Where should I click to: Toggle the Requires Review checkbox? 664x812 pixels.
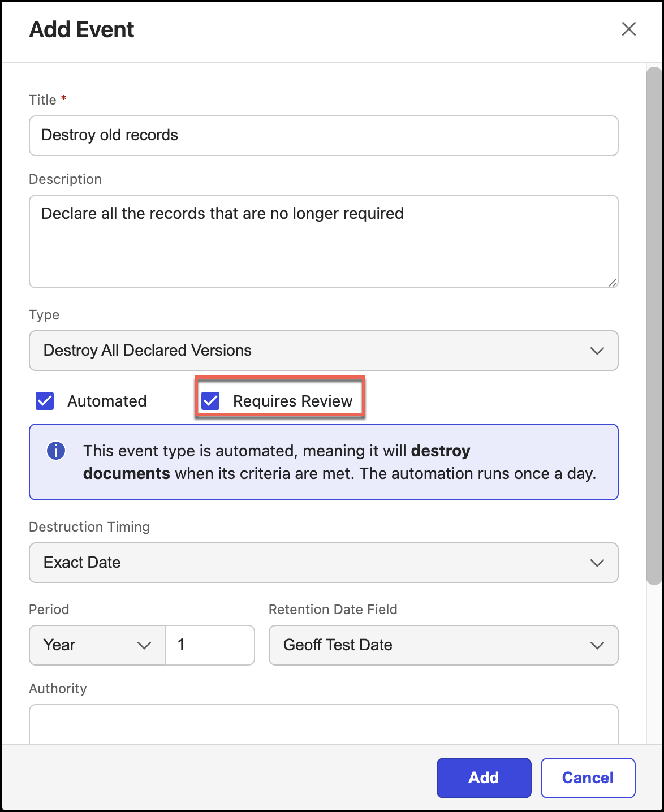coord(211,401)
